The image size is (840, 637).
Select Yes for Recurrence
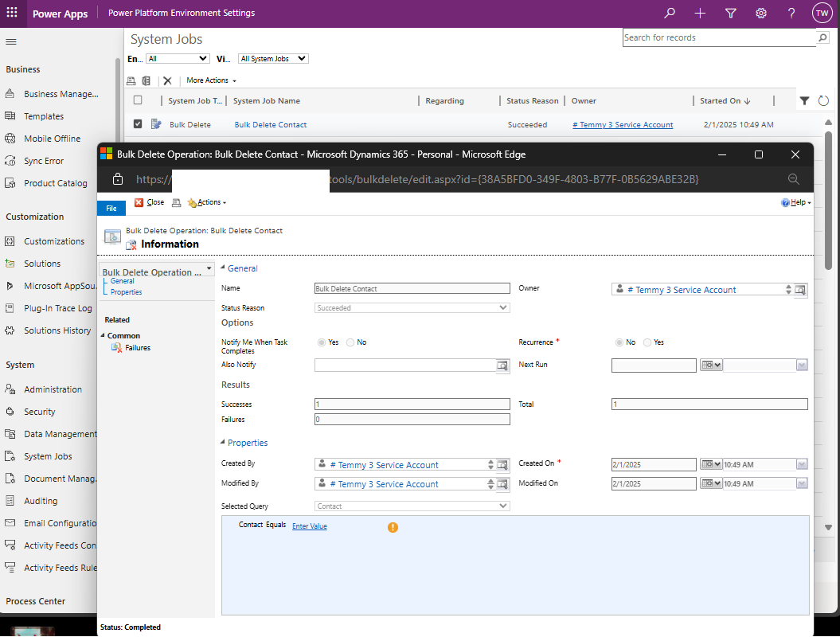coord(647,342)
